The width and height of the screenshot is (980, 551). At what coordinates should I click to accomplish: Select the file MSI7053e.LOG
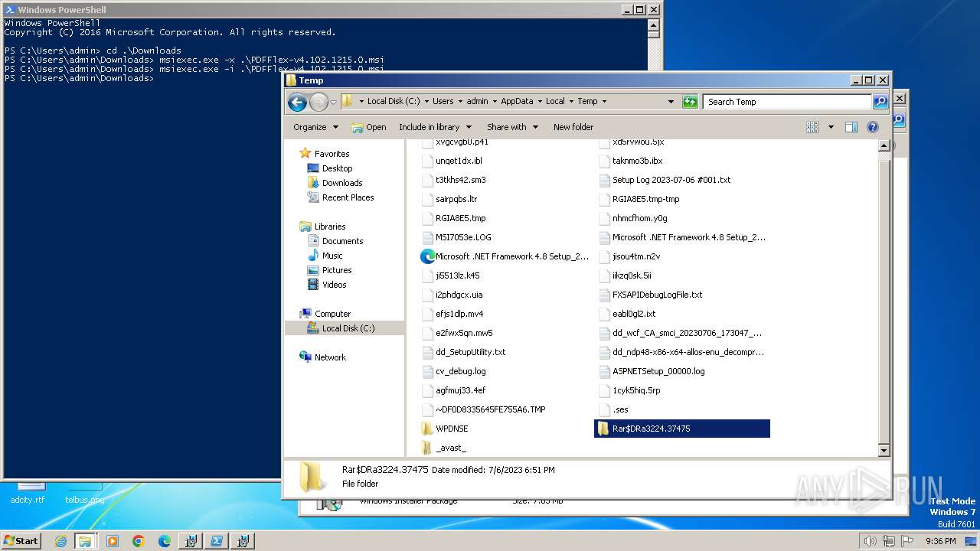point(463,237)
